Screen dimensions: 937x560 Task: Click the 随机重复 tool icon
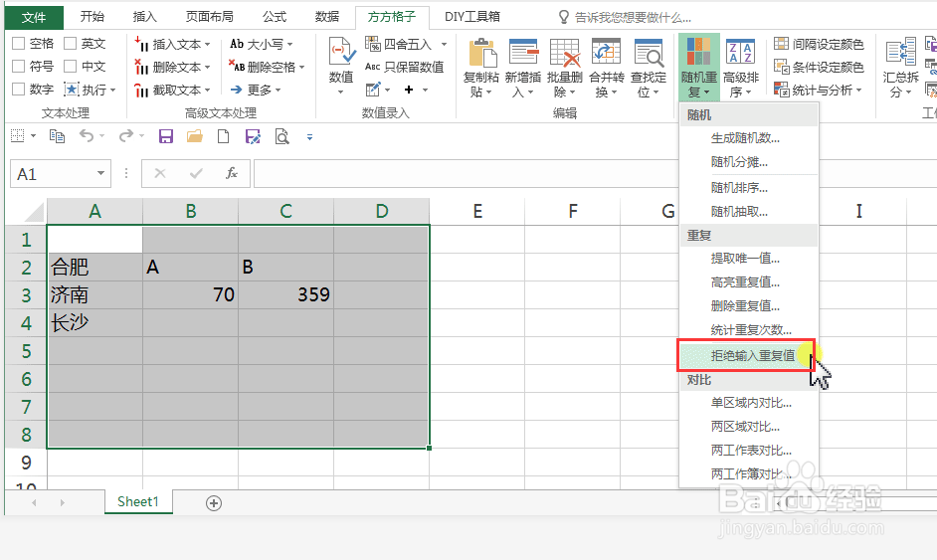[x=698, y=52]
